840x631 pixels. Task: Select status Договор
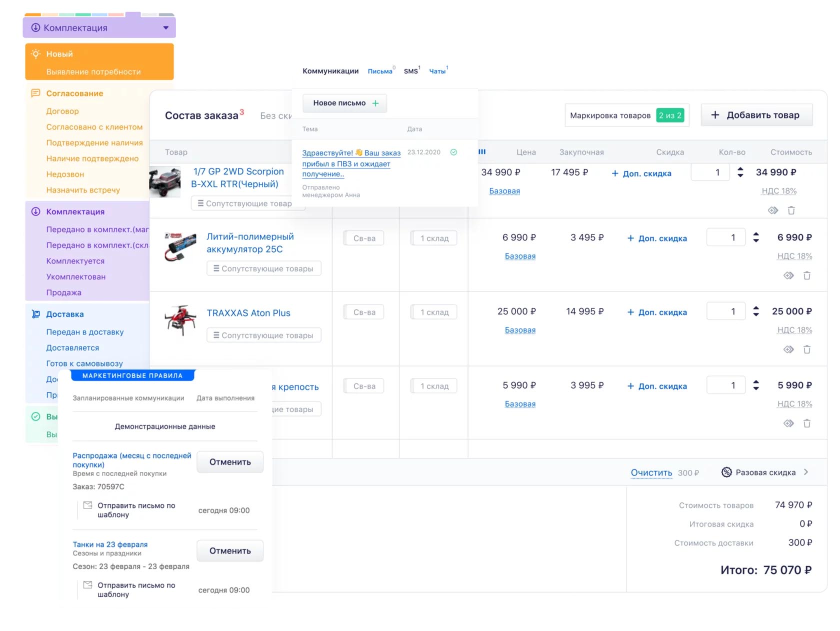[x=62, y=111]
